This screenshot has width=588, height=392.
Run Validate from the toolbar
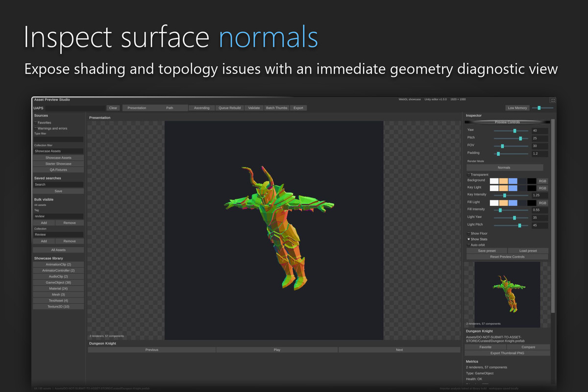[x=254, y=108]
